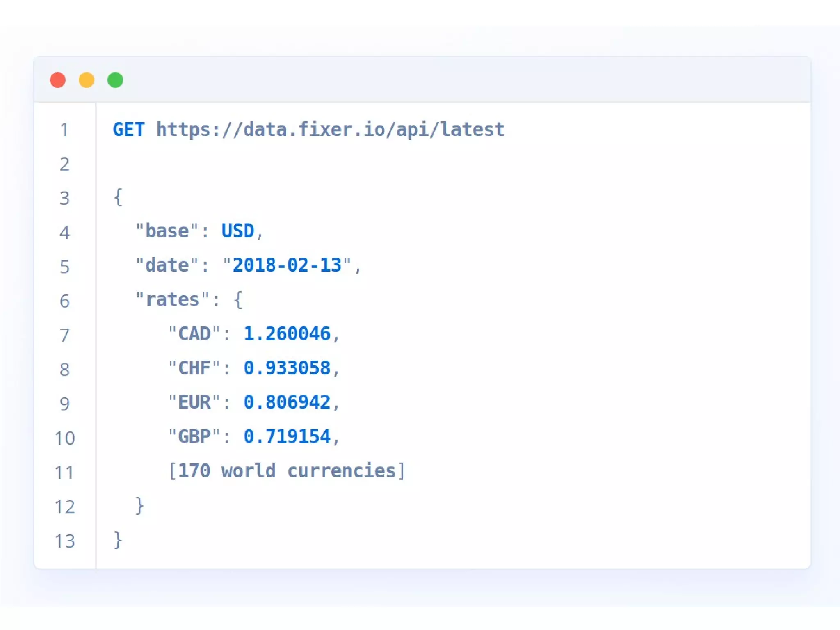Click line number 1 in gutter
Screen dimensions: 840x630
click(64, 130)
